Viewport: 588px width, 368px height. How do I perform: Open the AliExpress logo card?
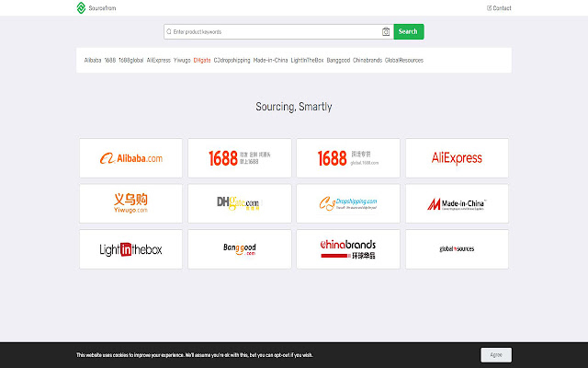point(457,158)
